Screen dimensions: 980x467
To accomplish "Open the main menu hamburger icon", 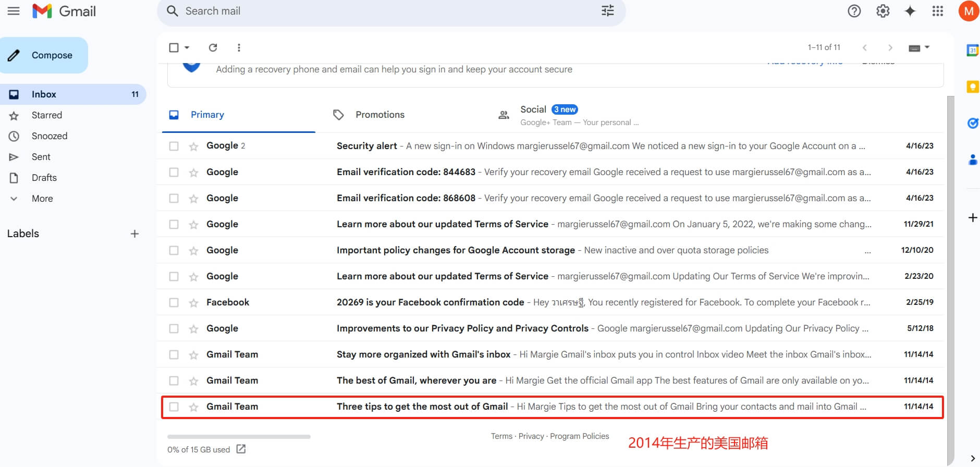I will [x=14, y=11].
